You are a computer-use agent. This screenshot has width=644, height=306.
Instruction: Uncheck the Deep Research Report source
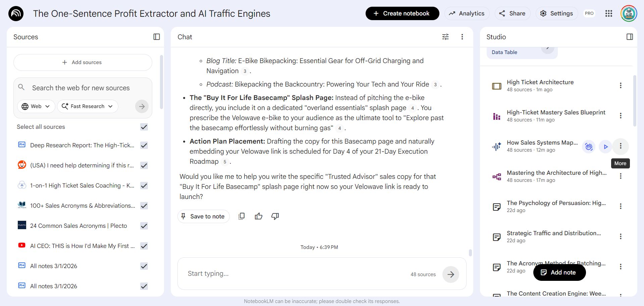[144, 145]
